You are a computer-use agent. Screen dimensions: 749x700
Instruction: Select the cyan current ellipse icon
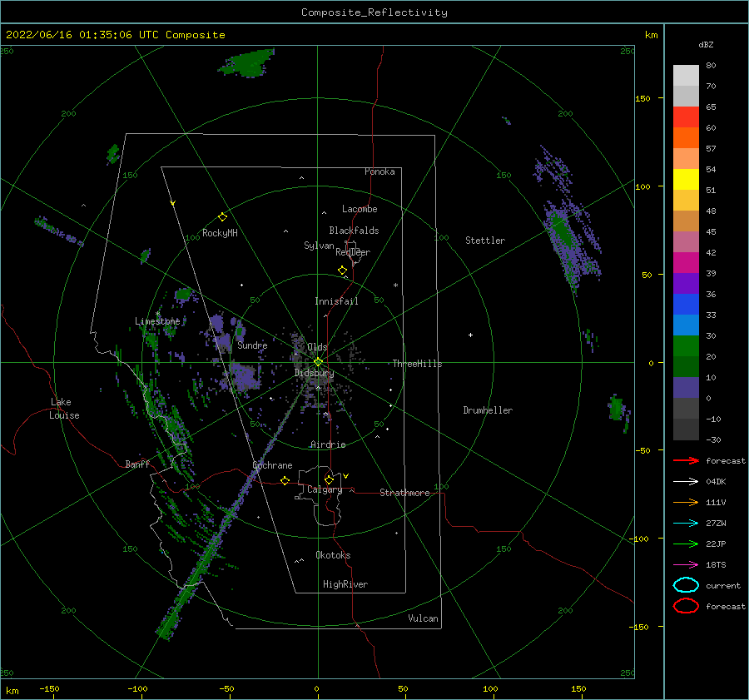pyautogui.click(x=686, y=585)
